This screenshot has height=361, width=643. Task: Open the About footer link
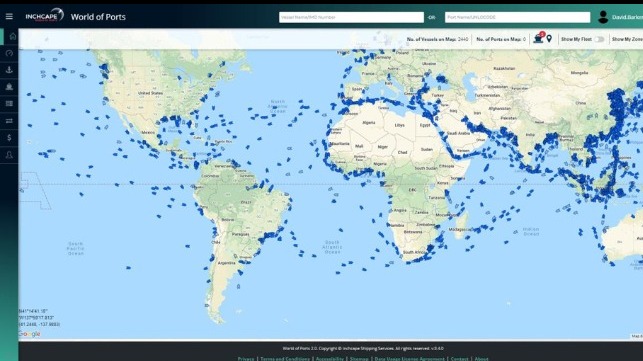(x=481, y=359)
